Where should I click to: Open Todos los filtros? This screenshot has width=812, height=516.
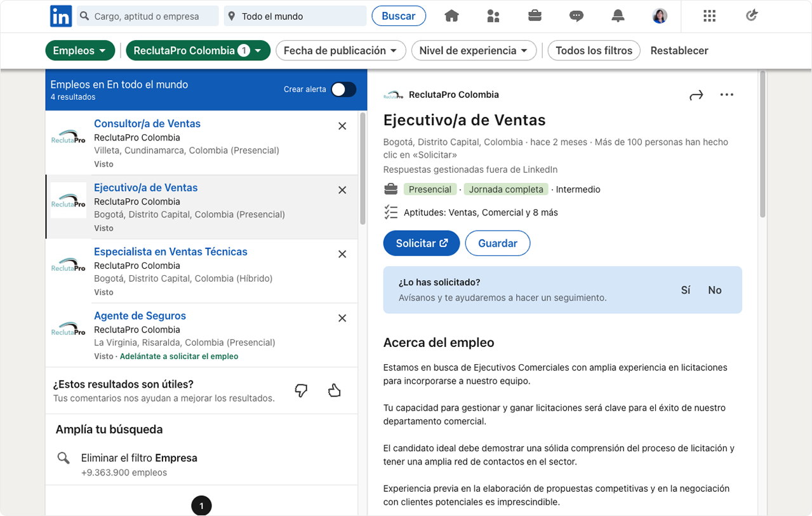(x=594, y=50)
